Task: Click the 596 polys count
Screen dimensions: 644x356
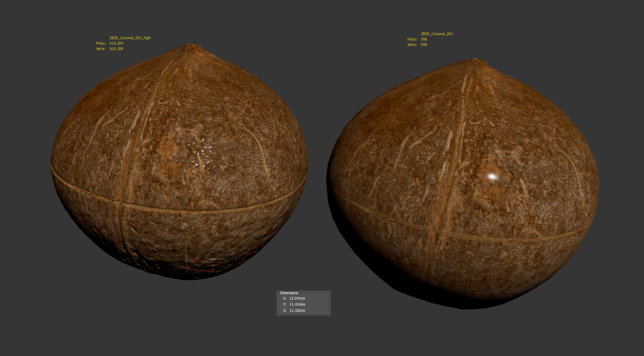Action: point(424,39)
